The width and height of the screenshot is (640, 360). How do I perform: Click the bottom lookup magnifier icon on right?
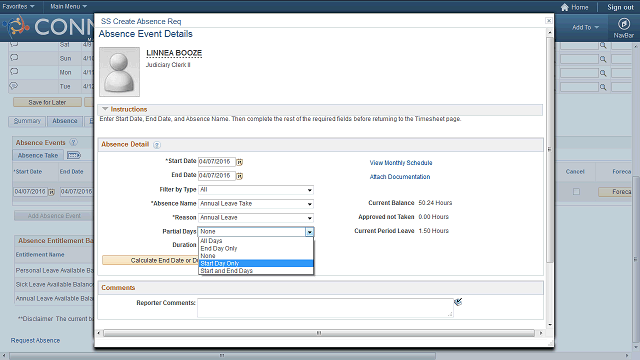[603, 87]
